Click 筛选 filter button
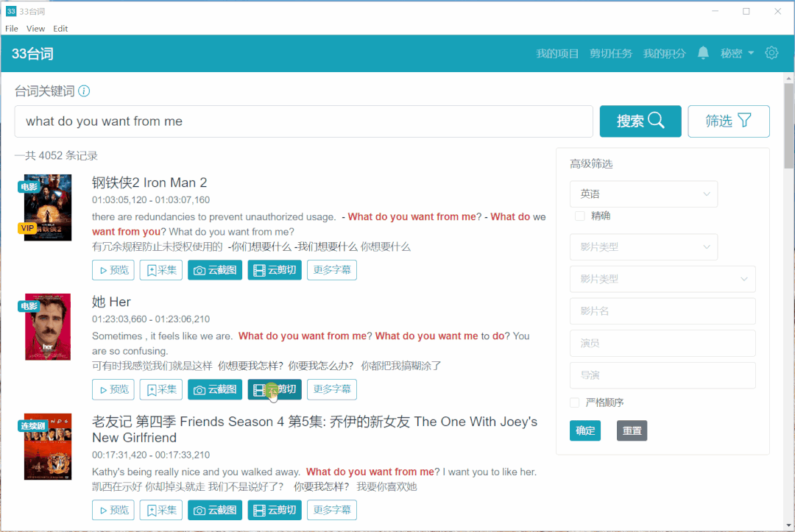The height and width of the screenshot is (532, 795). pyautogui.click(x=728, y=121)
